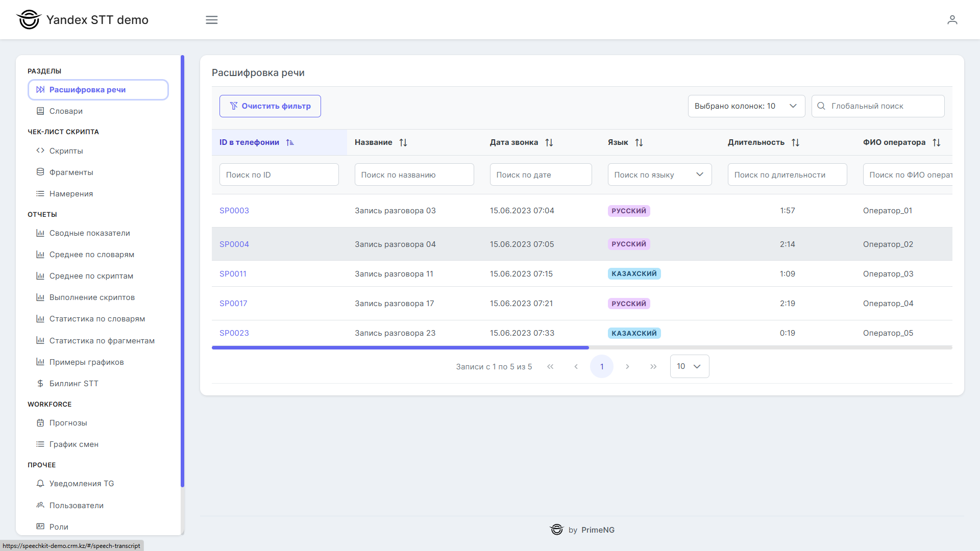
Task: Click the Биллинг STT dollar icon
Action: pos(40,383)
